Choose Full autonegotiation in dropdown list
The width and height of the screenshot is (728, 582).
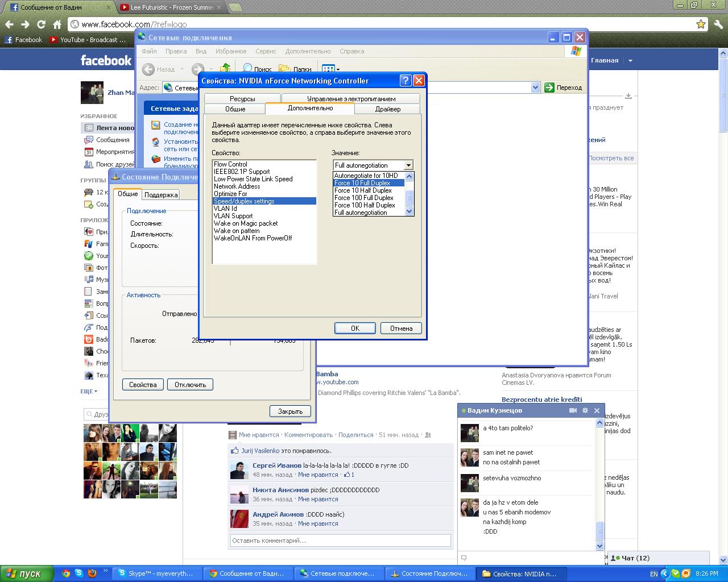[x=369, y=213]
